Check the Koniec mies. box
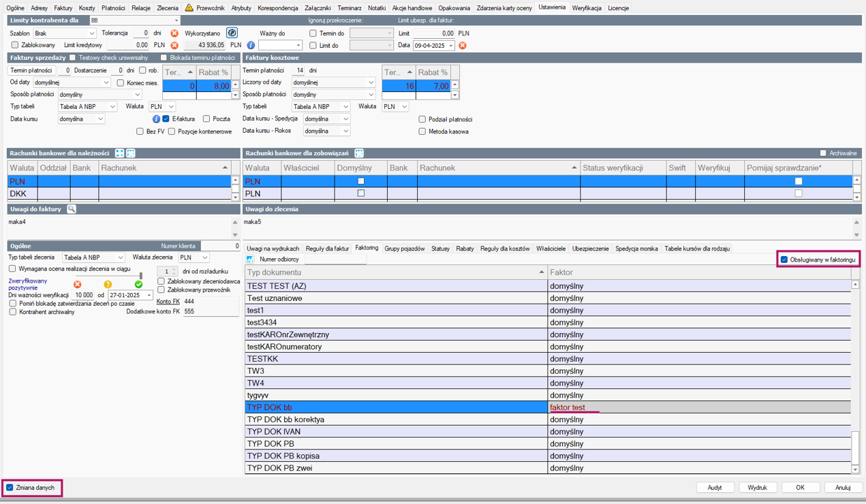Viewport: 866px width, 504px height. point(121,83)
